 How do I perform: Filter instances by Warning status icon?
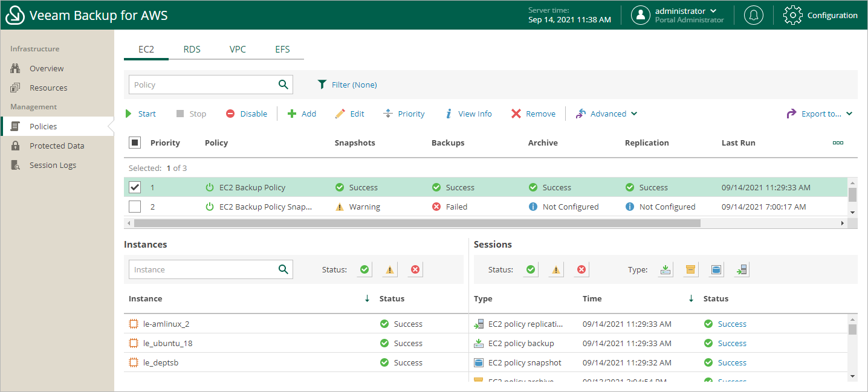tap(390, 269)
